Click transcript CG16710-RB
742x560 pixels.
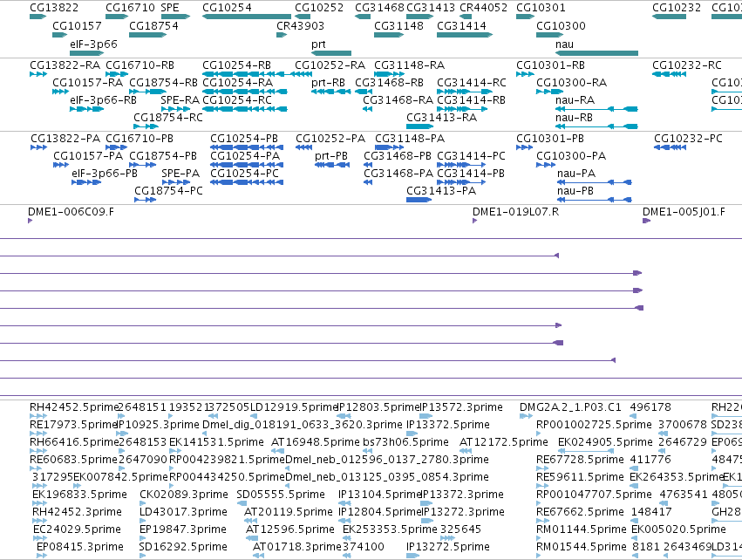[140, 65]
